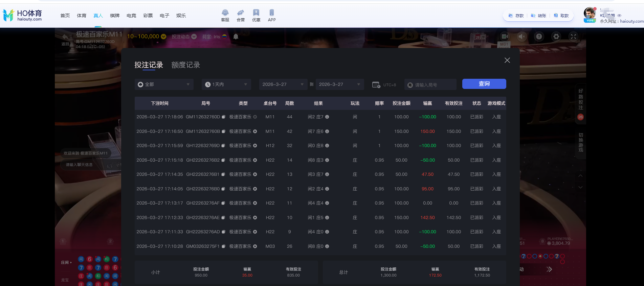The height and width of the screenshot is (286, 644).
Task: Toggle balance visibility eye icon
Action: click(x=619, y=16)
